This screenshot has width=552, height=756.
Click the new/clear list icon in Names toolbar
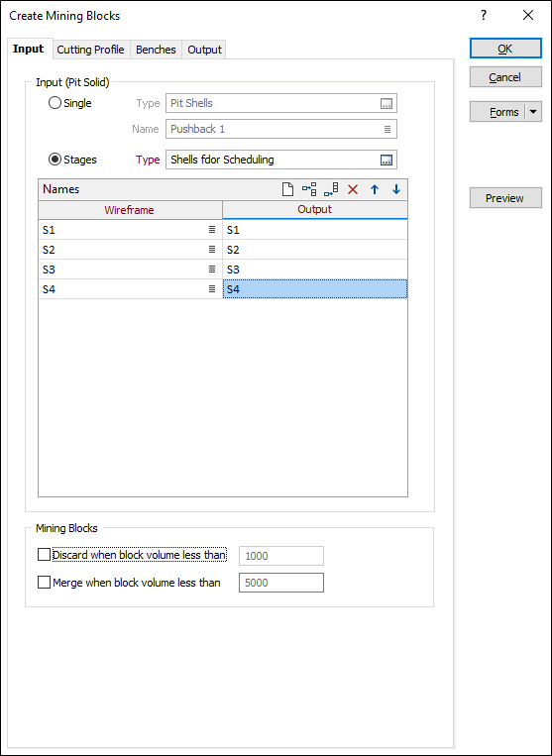pyautogui.click(x=287, y=189)
